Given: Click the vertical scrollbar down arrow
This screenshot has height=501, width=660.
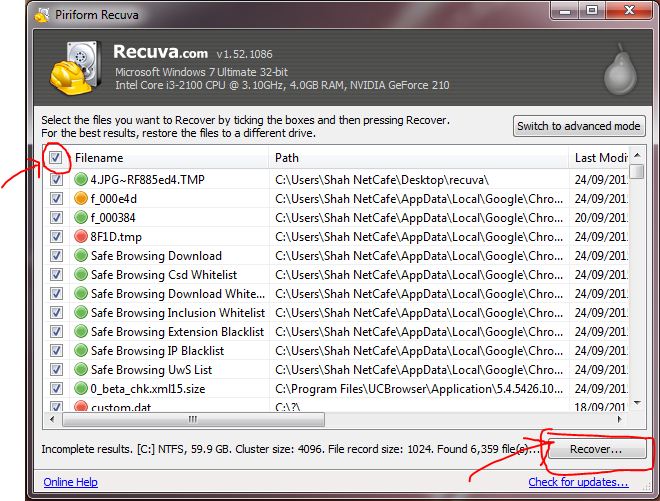Looking at the screenshot, I should pos(637,403).
